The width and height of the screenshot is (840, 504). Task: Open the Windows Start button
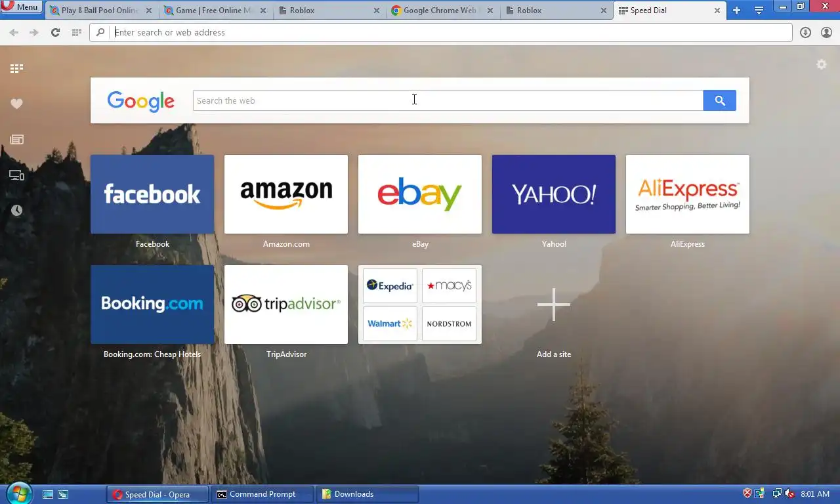pyautogui.click(x=19, y=493)
